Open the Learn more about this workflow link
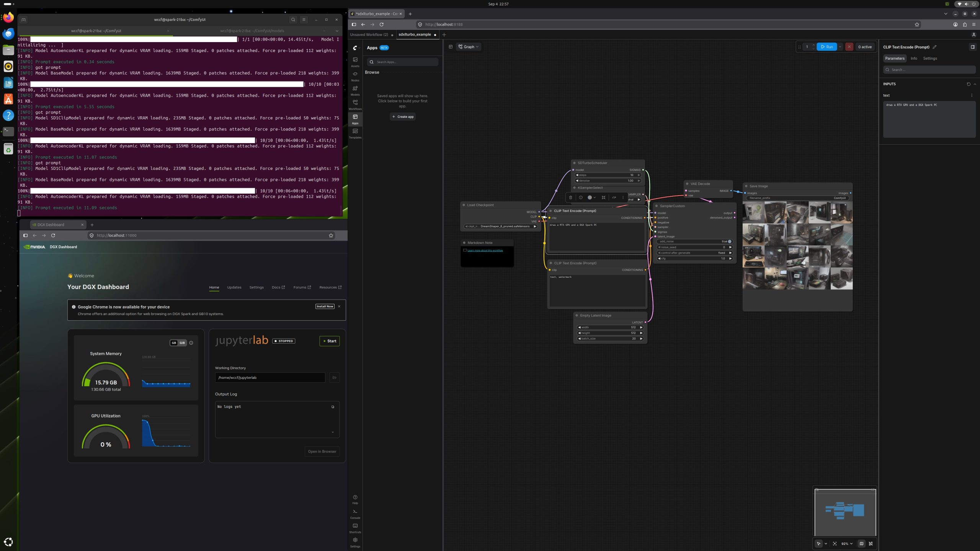The image size is (980, 551). pyautogui.click(x=485, y=251)
